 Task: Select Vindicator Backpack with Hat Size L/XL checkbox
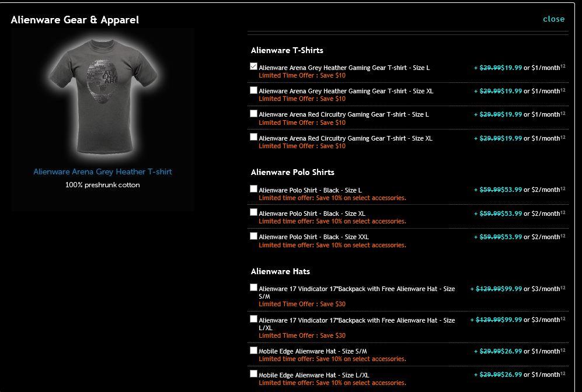coord(253,319)
